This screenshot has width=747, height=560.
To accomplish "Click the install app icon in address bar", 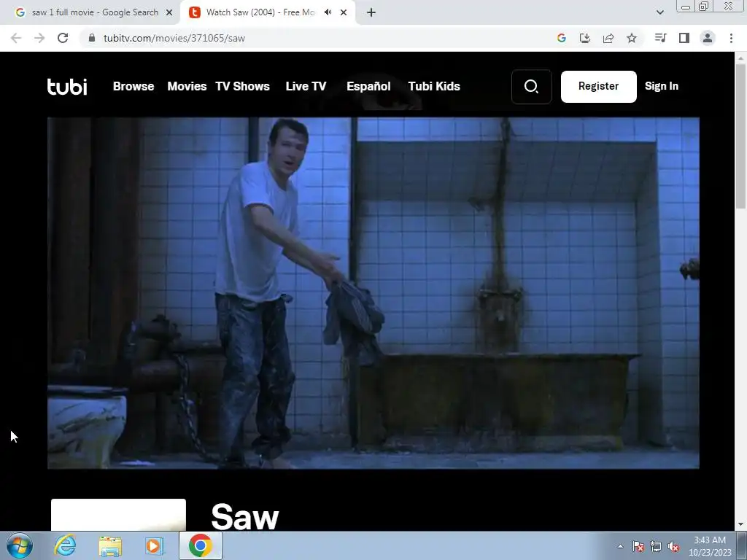I will pos(585,38).
